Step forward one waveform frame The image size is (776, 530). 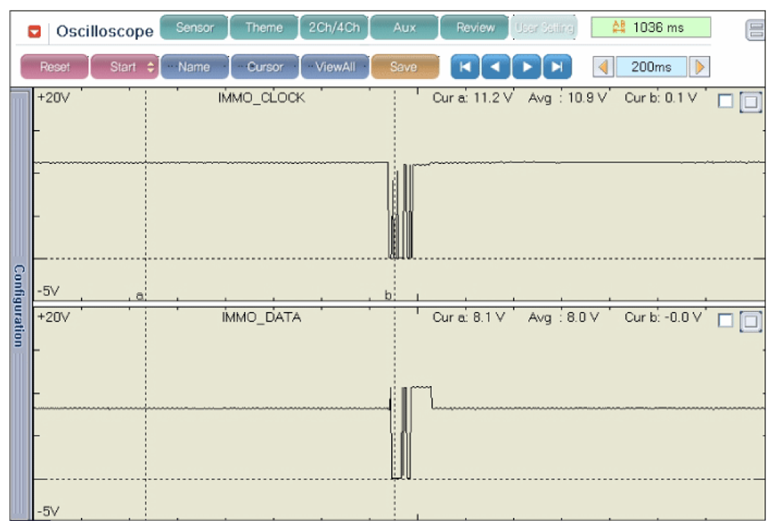pos(527,67)
